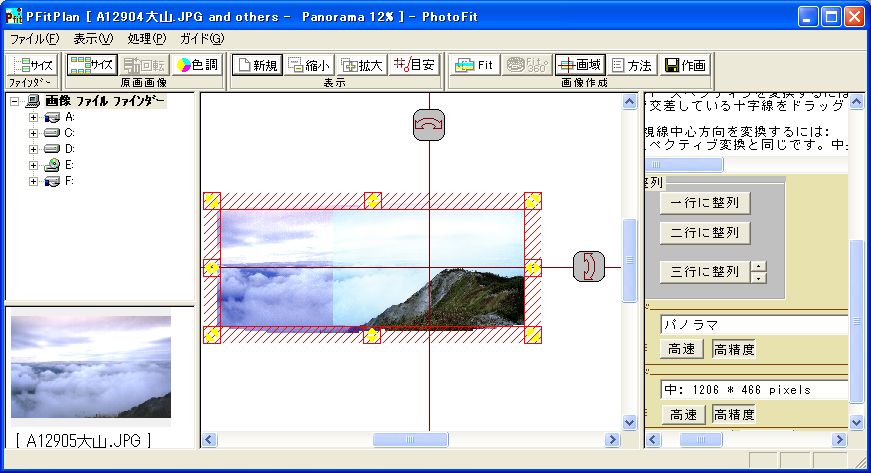Open the 色調 color tone tool
The image size is (871, 473).
tap(198, 65)
